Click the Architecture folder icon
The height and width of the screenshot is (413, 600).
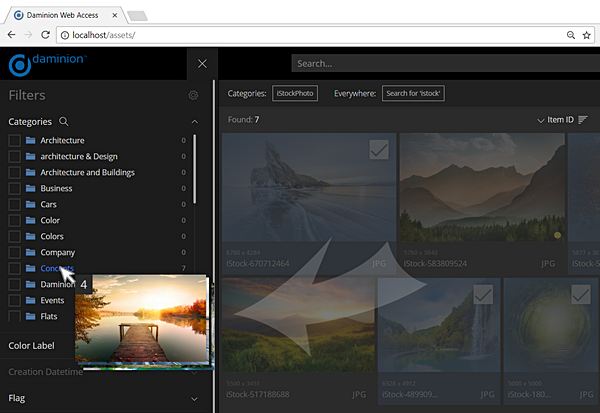click(x=31, y=140)
